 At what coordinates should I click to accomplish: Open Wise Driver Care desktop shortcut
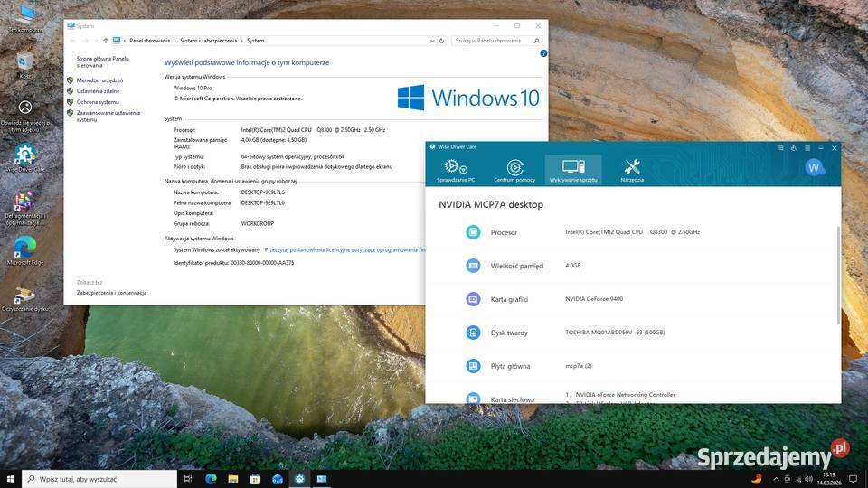point(25,158)
